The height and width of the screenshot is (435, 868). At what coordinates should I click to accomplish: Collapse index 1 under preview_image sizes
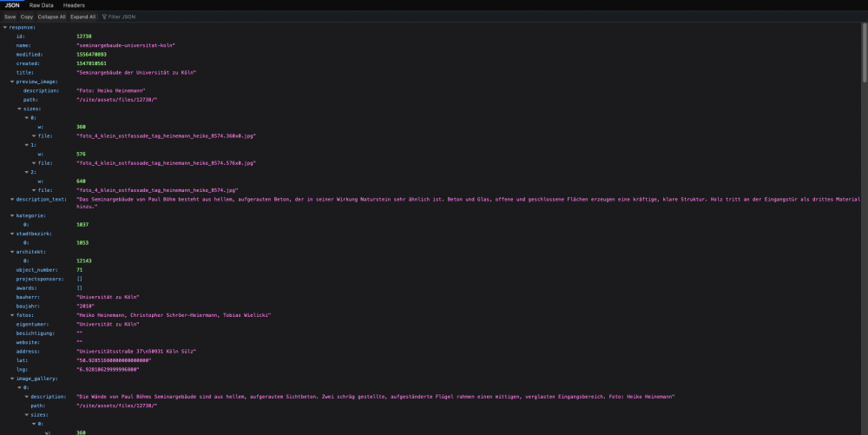(x=27, y=144)
